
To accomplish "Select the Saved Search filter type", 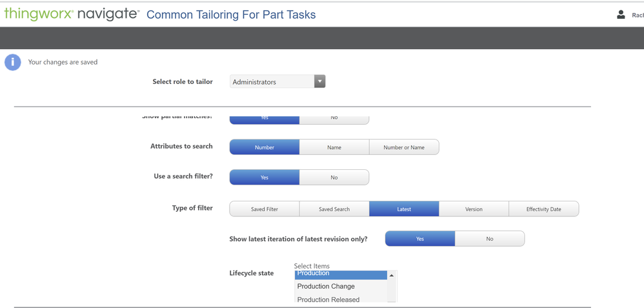I will click(334, 209).
